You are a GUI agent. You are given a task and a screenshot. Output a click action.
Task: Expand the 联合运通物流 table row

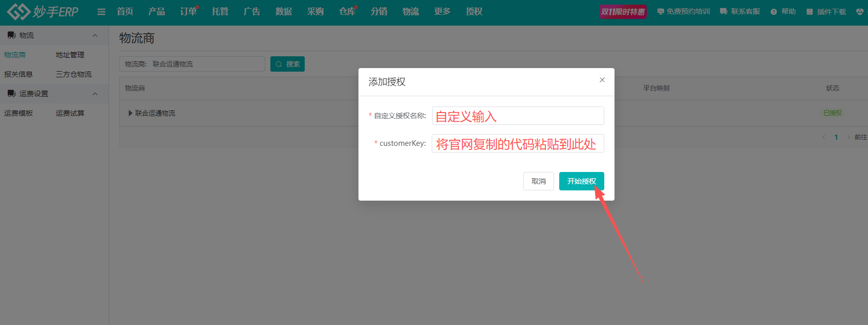131,113
